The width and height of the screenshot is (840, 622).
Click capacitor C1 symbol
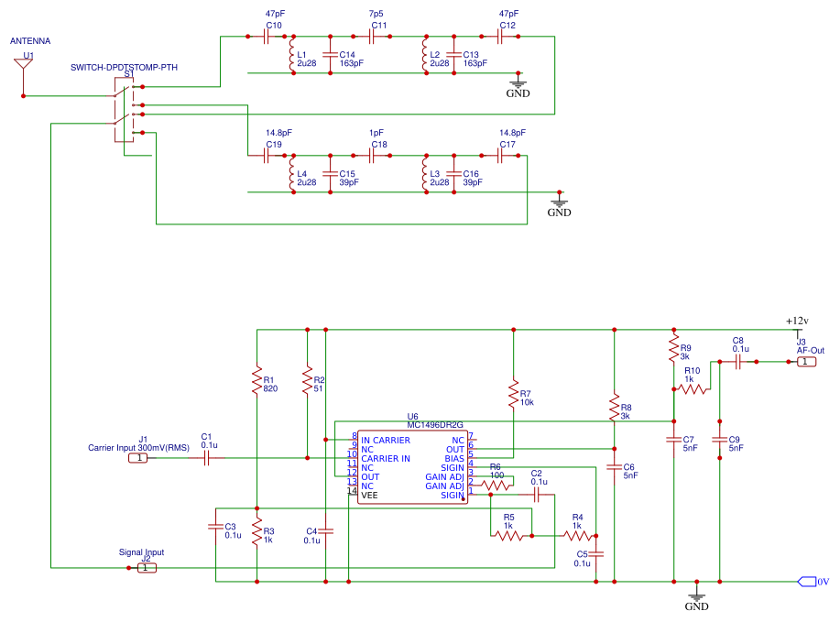click(x=207, y=458)
